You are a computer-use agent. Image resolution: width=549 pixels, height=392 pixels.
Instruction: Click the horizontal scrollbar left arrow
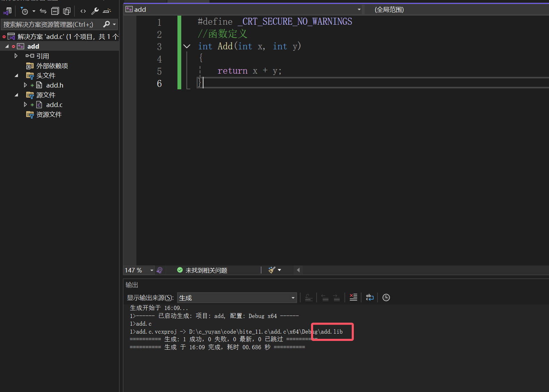298,270
